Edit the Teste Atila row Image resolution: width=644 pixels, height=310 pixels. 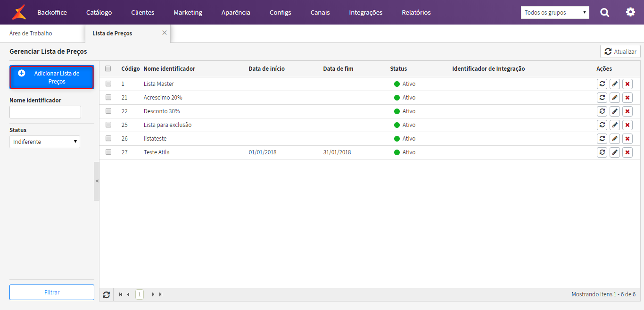point(615,152)
